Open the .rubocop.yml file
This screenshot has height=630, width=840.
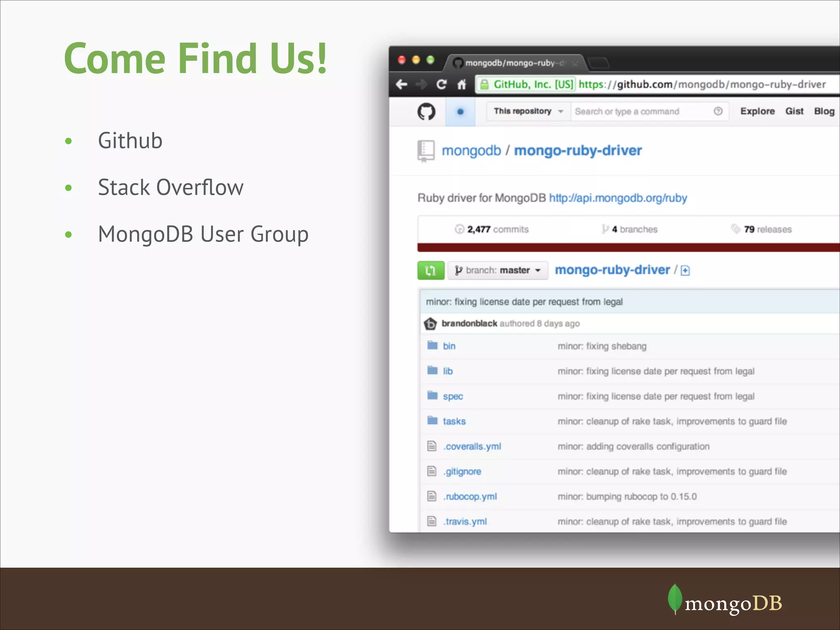point(470,497)
